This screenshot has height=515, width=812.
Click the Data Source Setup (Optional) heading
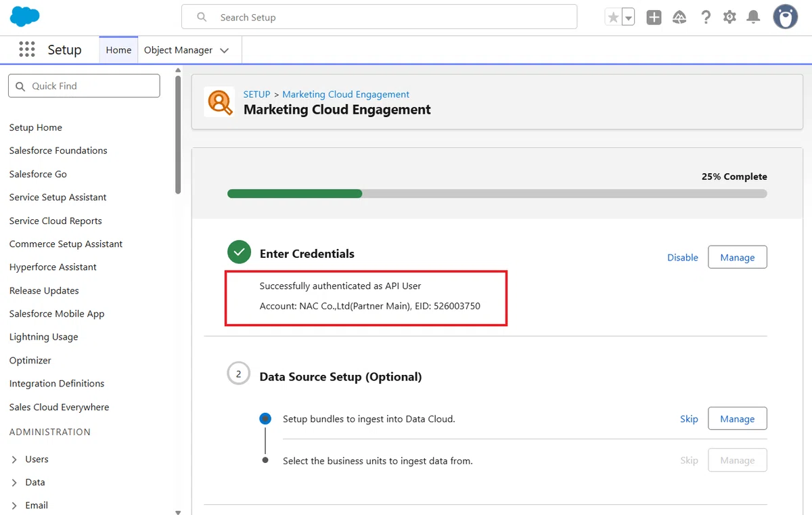pyautogui.click(x=340, y=377)
